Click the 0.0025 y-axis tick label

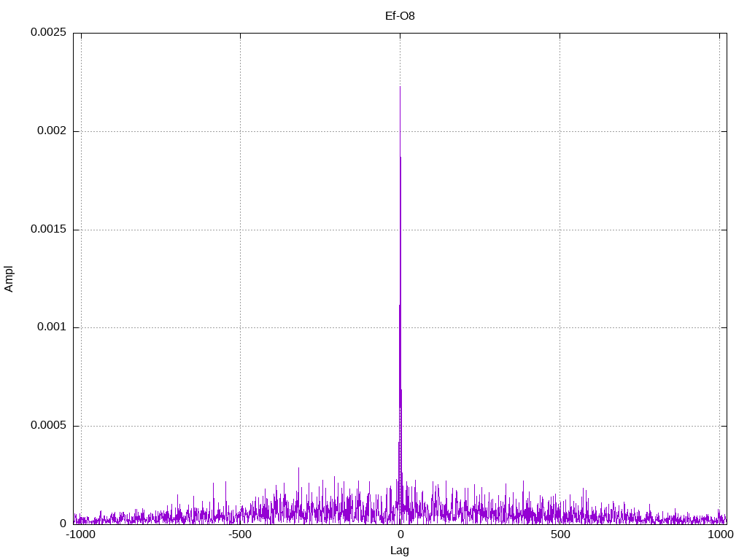[x=48, y=32]
